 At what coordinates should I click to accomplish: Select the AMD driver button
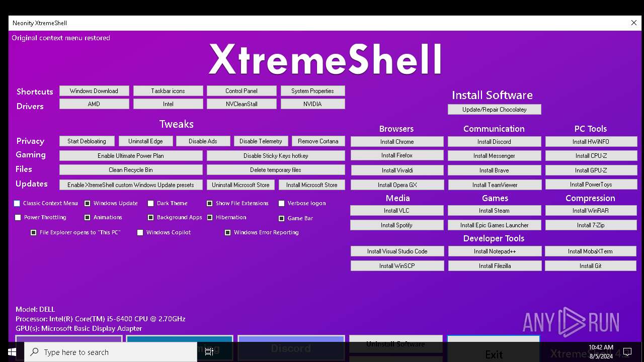click(94, 104)
